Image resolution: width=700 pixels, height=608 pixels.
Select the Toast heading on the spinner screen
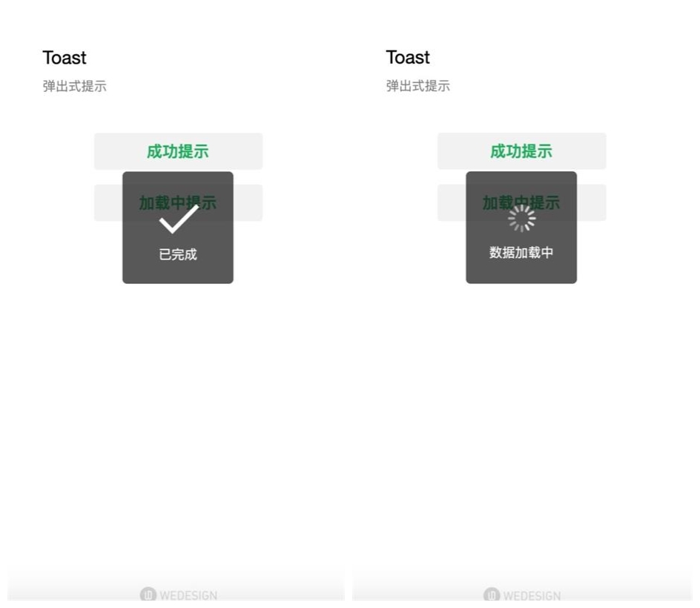408,57
